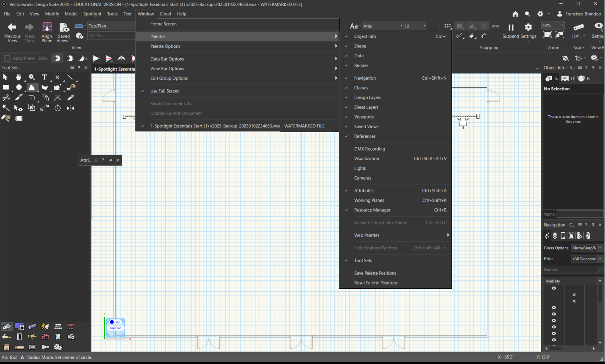
Task: Select the Scissors trim tool
Action: (6, 98)
